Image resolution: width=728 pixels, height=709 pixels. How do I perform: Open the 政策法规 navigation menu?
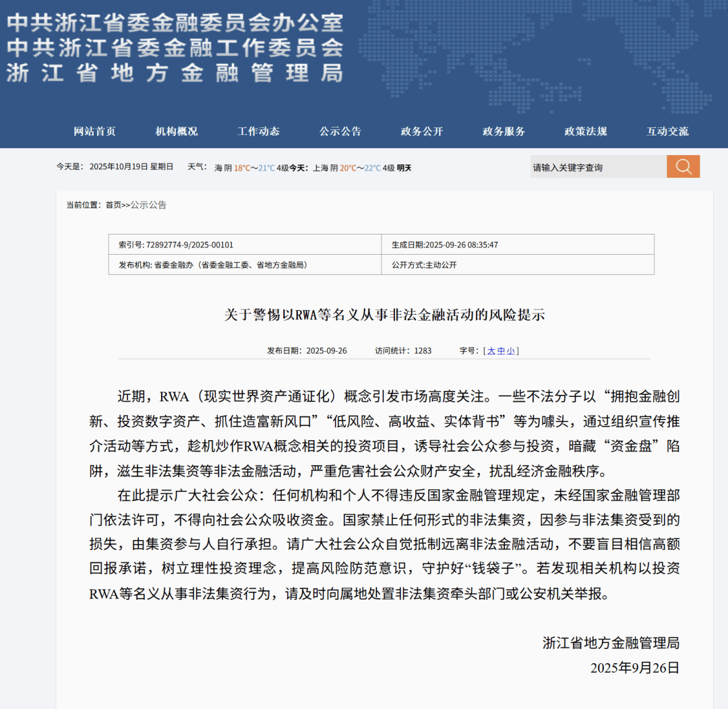tap(584, 131)
